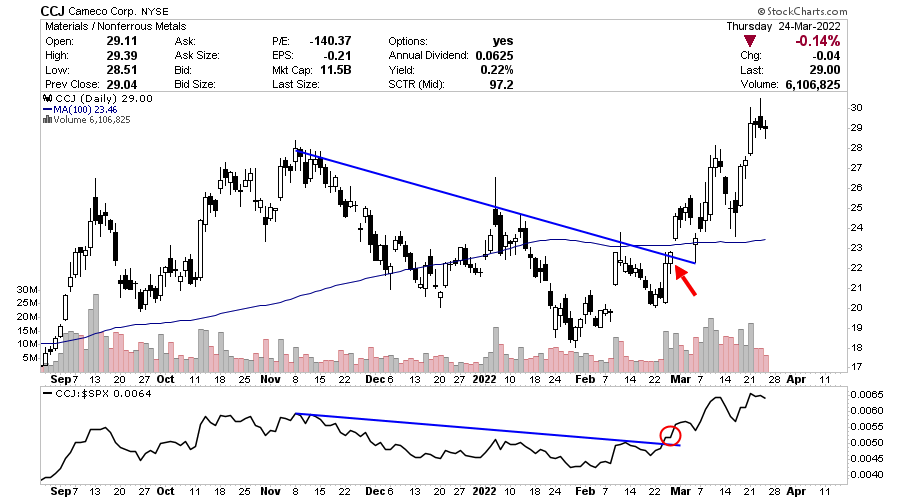Click the MA(100) 23.46 legend entry
The image size is (900, 500).
point(85,110)
